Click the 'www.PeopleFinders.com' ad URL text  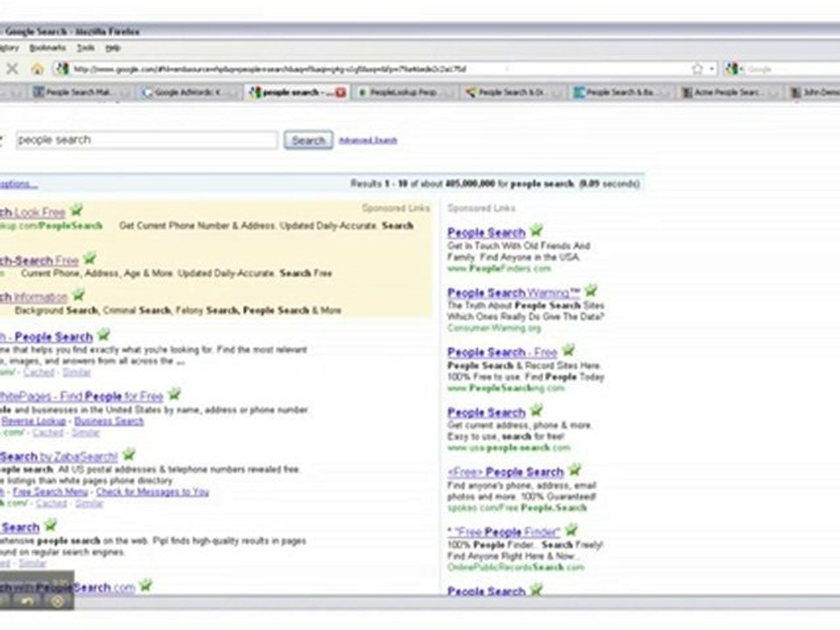click(x=500, y=268)
